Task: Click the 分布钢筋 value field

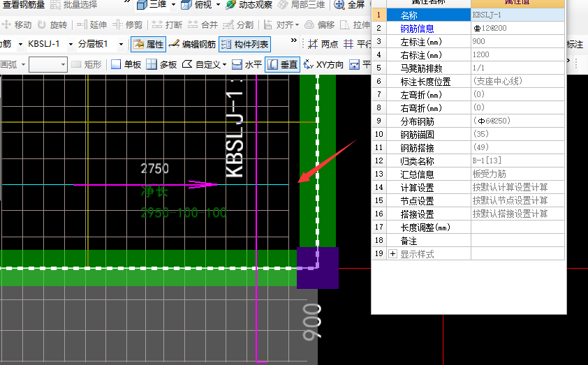Action: (x=517, y=121)
